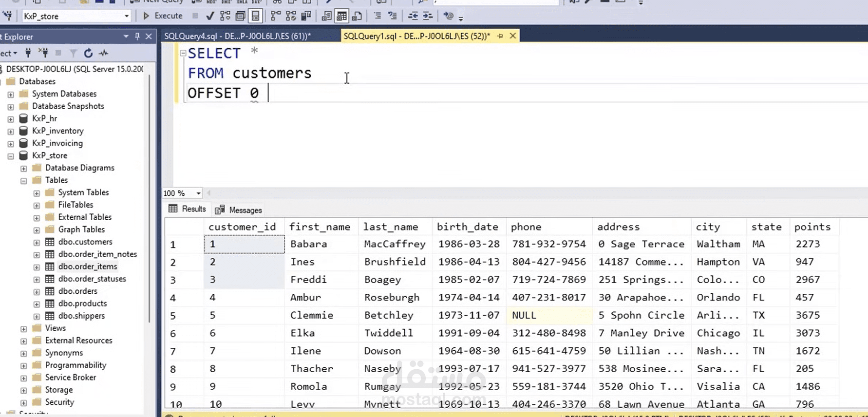Open the Activity Monitor icon
The image size is (868, 417).
coord(103,53)
